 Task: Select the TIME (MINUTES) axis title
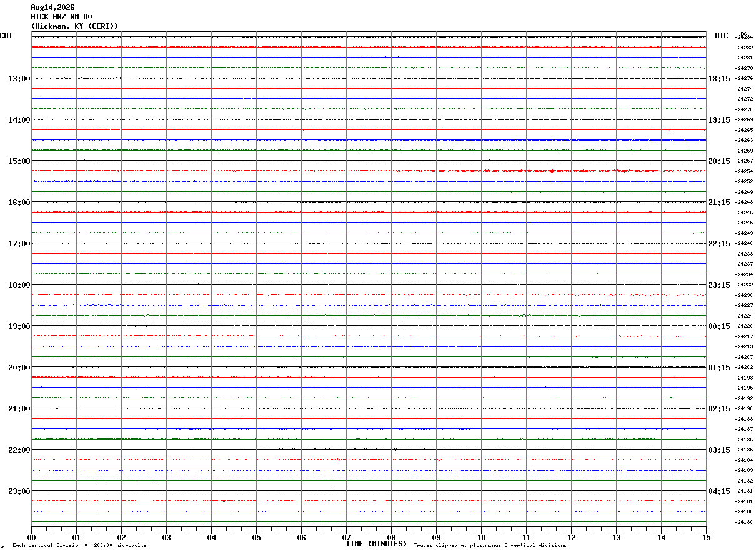pyautogui.click(x=376, y=544)
